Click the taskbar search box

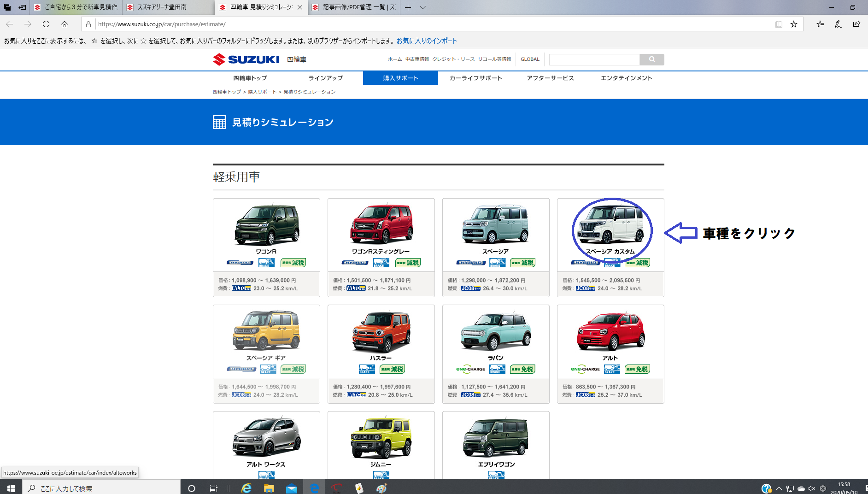click(x=101, y=488)
